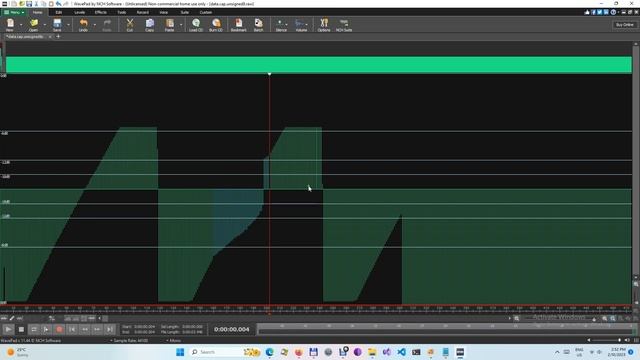Switch to the Edit ribbon tab
640x360 pixels.
pyautogui.click(x=59, y=12)
